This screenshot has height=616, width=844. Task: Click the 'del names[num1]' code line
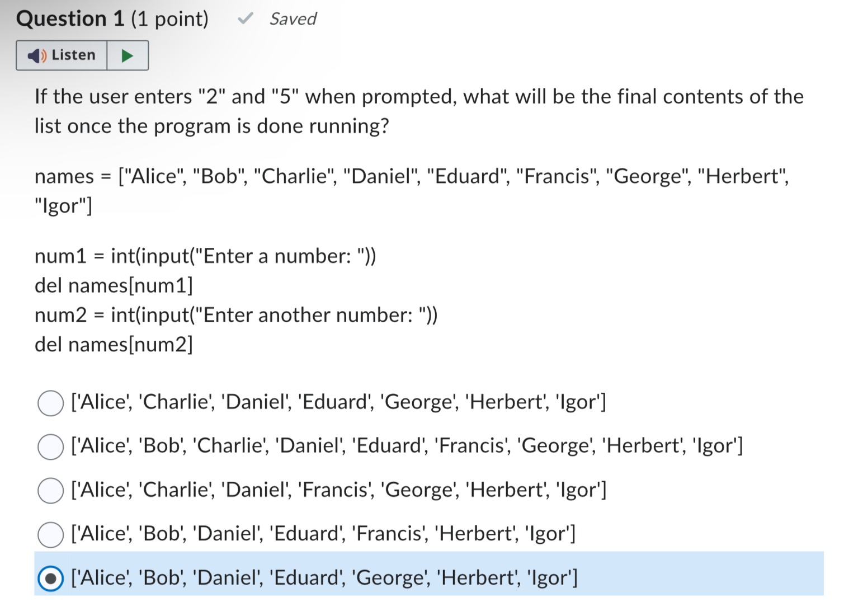[114, 285]
